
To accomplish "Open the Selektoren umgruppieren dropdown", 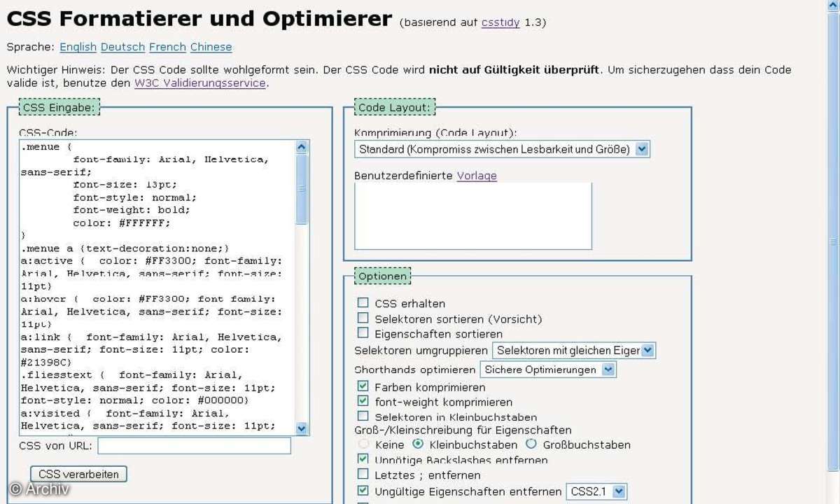I will click(x=574, y=350).
